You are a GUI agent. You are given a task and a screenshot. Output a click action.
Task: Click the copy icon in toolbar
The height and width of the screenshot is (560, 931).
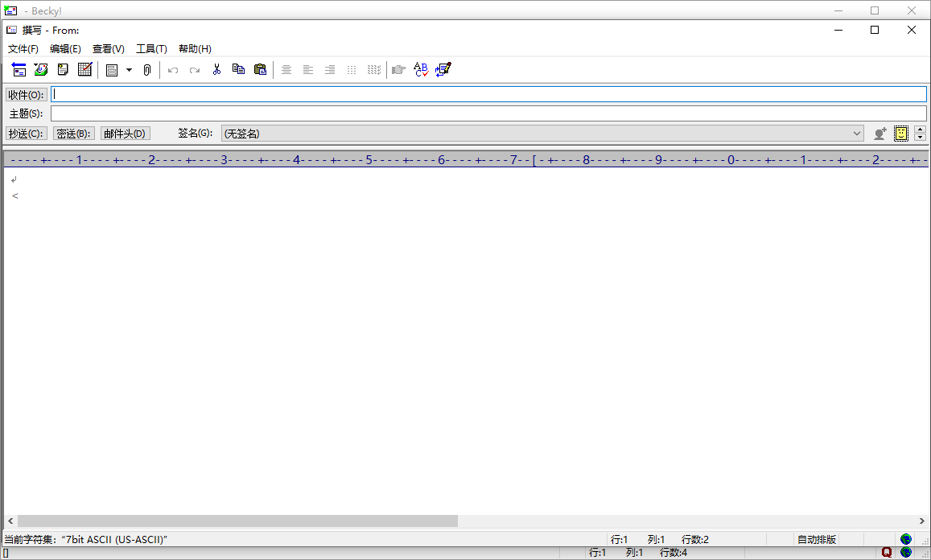(238, 69)
